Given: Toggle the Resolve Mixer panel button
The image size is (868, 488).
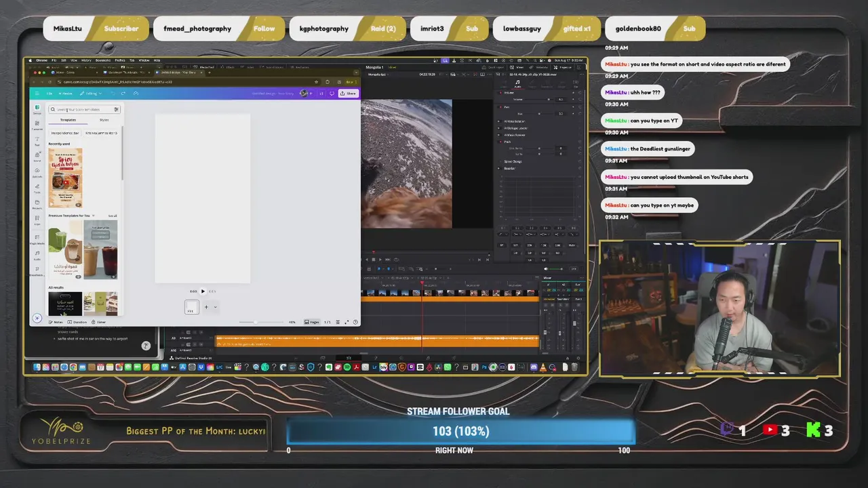Looking at the screenshot, I should click(x=517, y=67).
